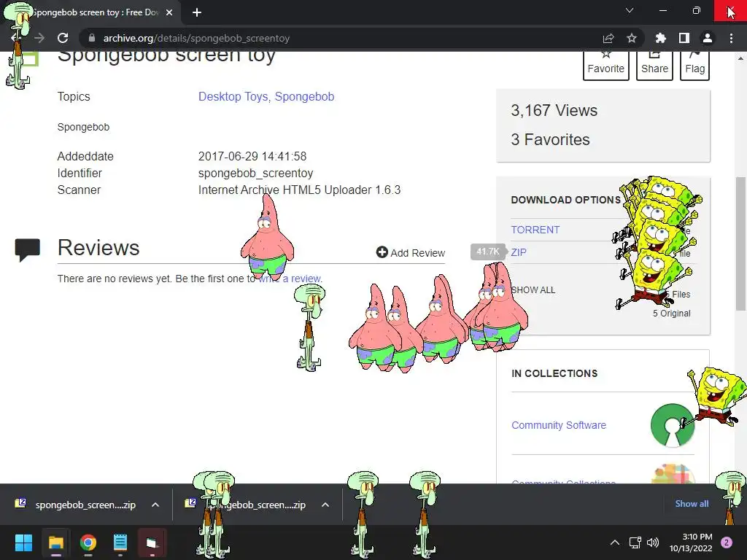Open the network status tray icon

[635, 542]
